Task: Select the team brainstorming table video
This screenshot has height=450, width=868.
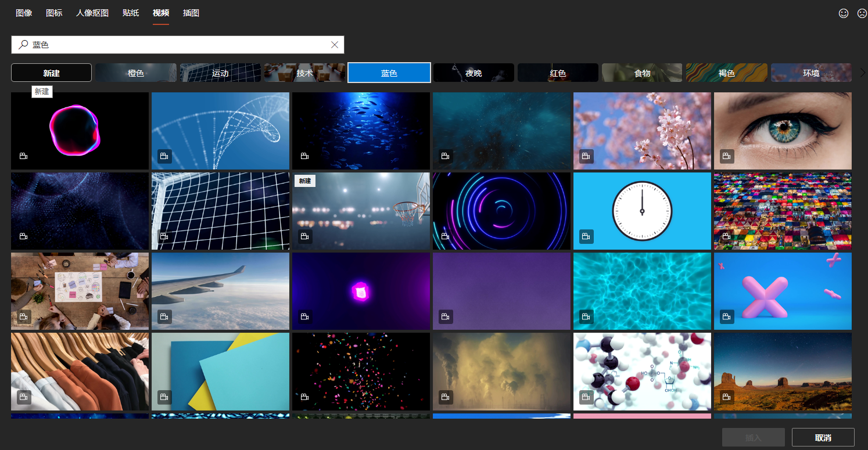Action: click(x=80, y=291)
